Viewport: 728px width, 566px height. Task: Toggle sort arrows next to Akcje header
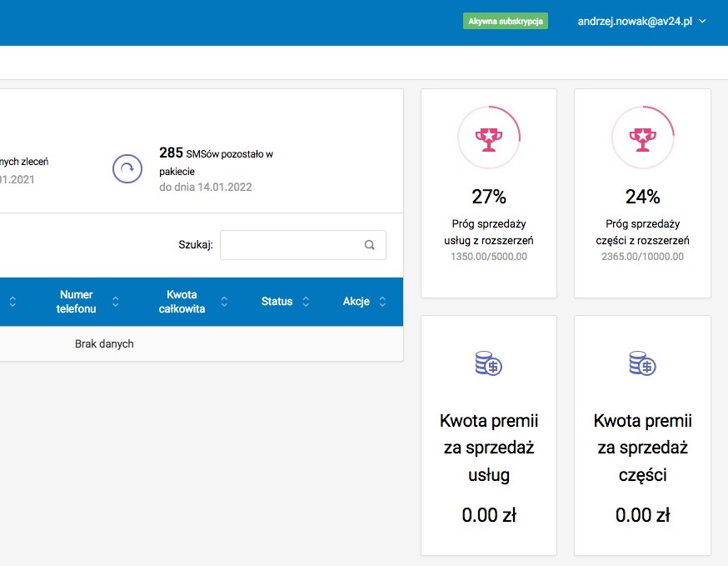point(382,302)
